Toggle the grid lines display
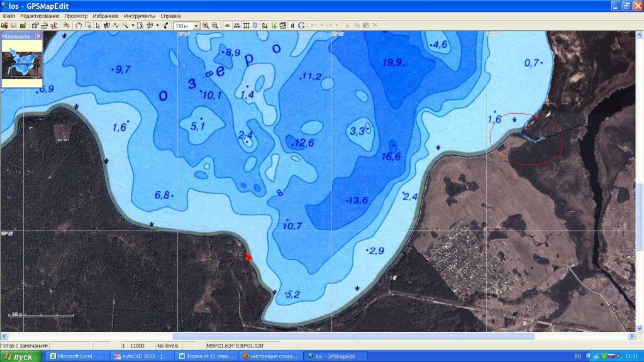 click(247, 26)
